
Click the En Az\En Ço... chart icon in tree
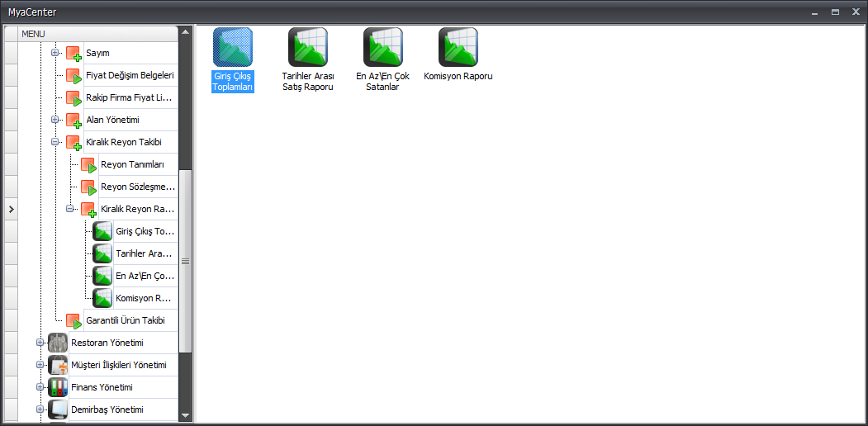pos(102,276)
